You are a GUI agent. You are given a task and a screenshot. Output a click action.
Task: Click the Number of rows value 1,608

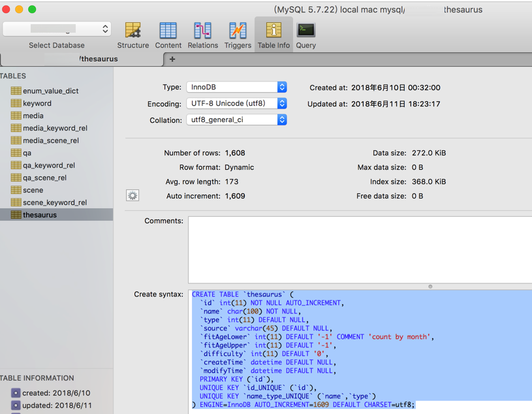pos(235,153)
